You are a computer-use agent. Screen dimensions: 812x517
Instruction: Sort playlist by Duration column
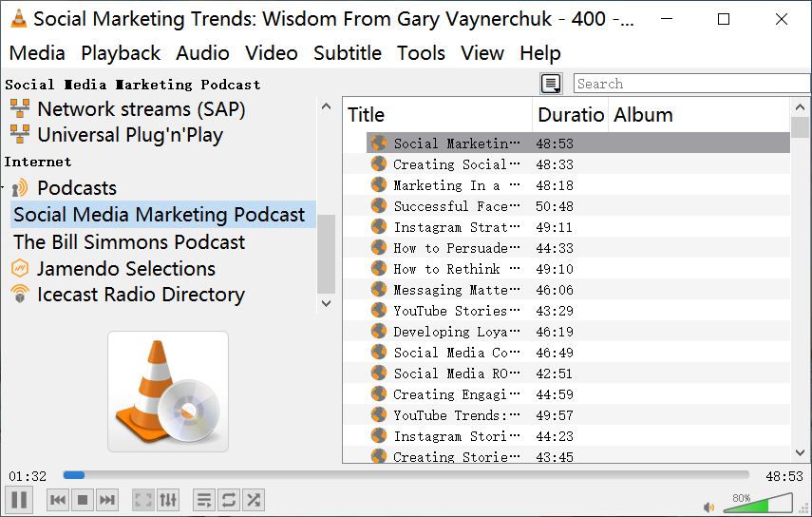(571, 114)
